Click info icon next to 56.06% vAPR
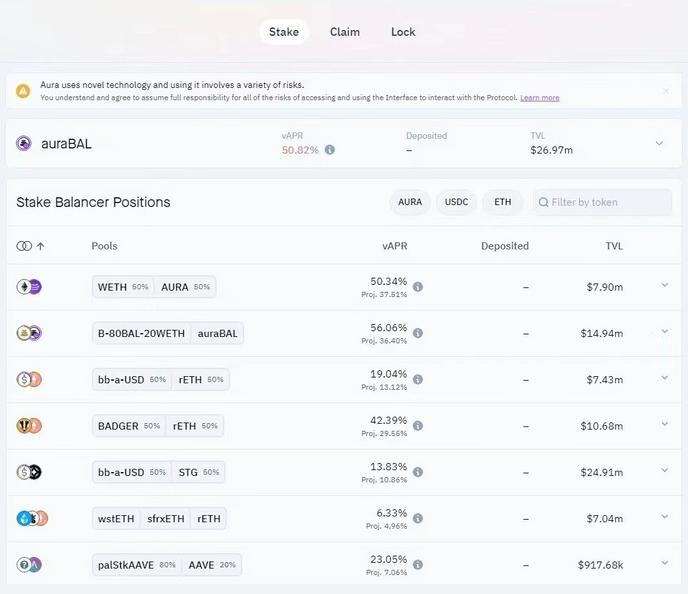688x594 pixels. tap(418, 333)
